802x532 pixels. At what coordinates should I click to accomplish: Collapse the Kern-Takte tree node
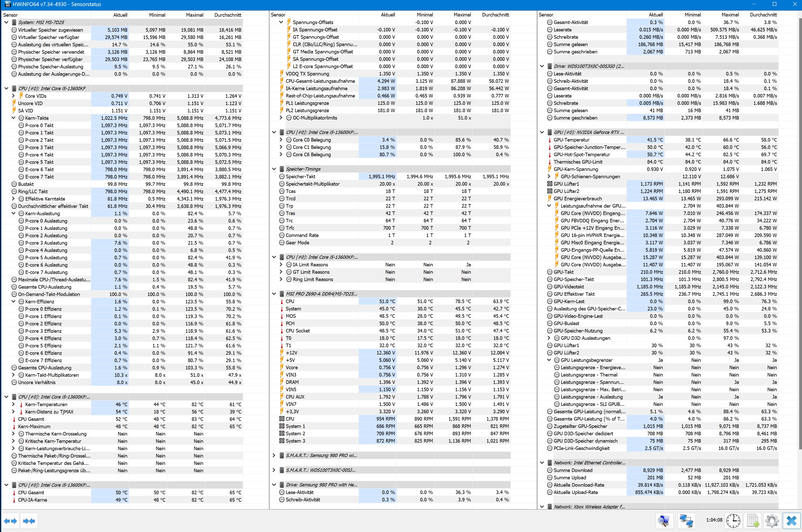[14, 118]
